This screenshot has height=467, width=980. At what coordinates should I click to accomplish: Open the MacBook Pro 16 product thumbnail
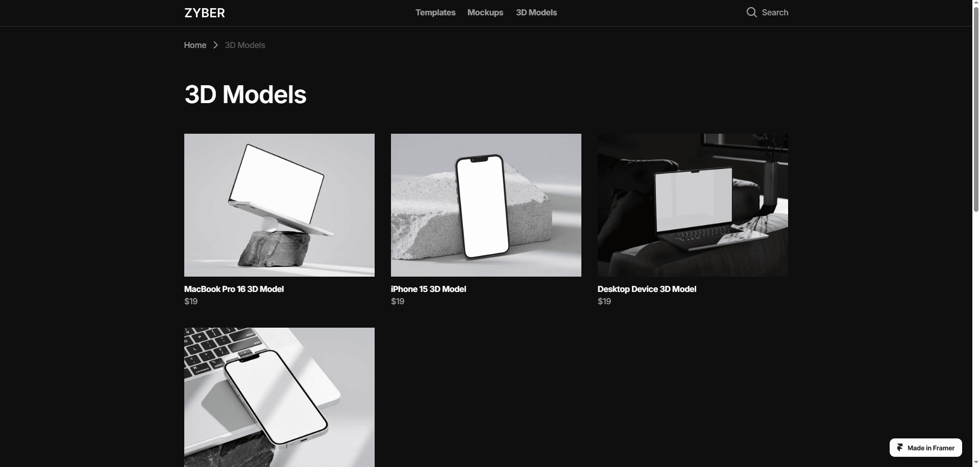[x=279, y=205]
